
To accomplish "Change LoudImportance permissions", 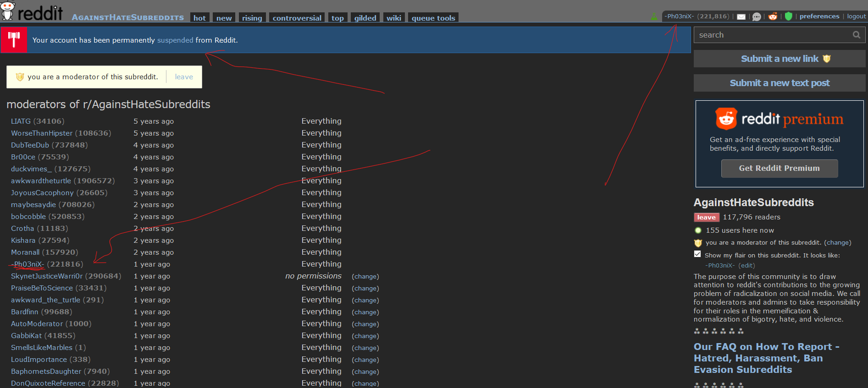I will pyautogui.click(x=365, y=360).
